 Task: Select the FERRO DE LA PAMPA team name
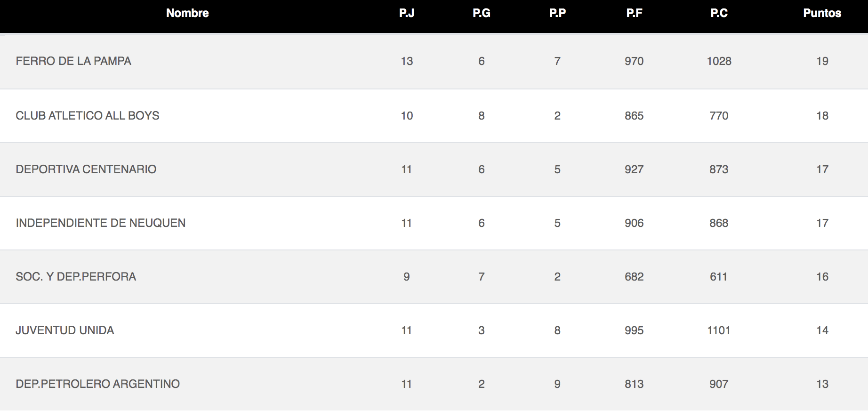click(x=73, y=61)
